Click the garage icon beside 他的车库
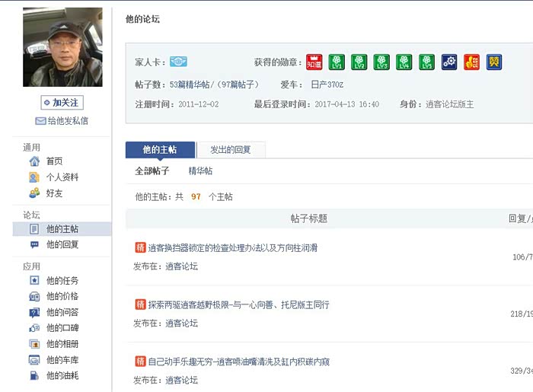The height and width of the screenshot is (392, 533). 34,360
